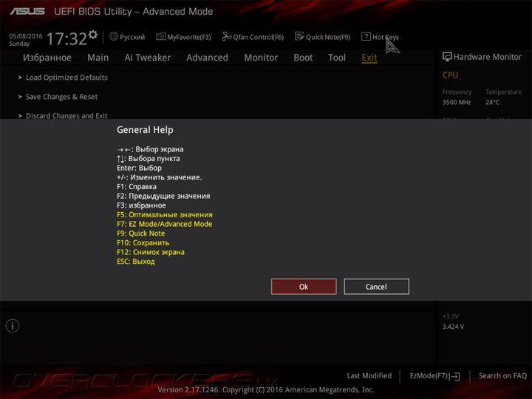532x399 pixels.
Task: Select the Exit tab
Action: coord(369,58)
